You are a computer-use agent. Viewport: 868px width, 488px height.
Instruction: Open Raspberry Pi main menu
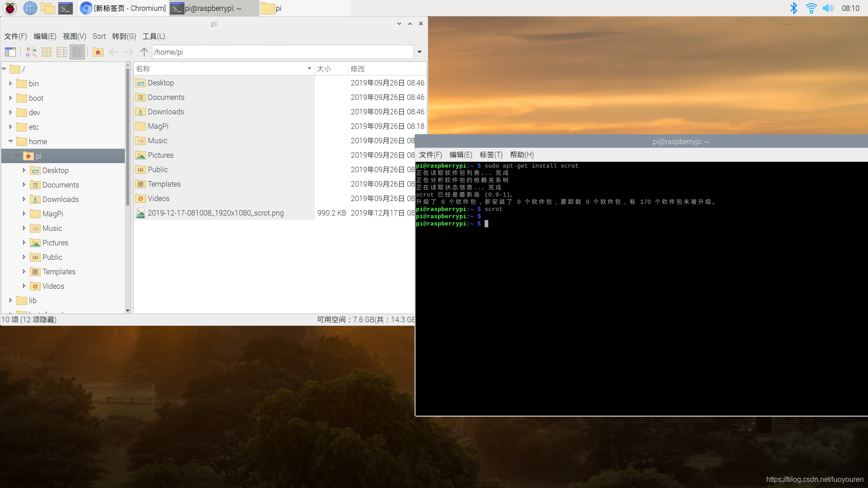click(10, 8)
